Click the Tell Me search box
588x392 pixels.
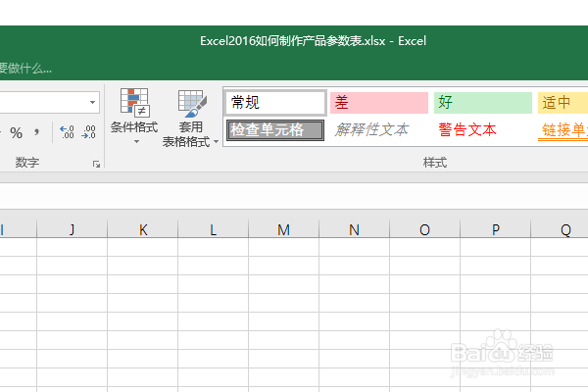(26, 69)
